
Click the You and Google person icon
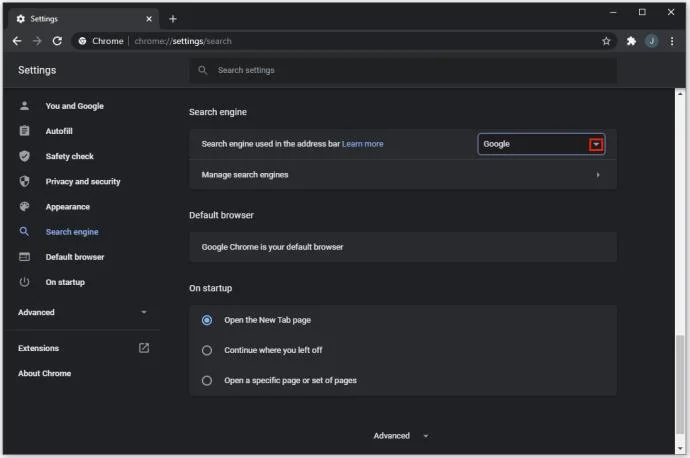(25, 106)
